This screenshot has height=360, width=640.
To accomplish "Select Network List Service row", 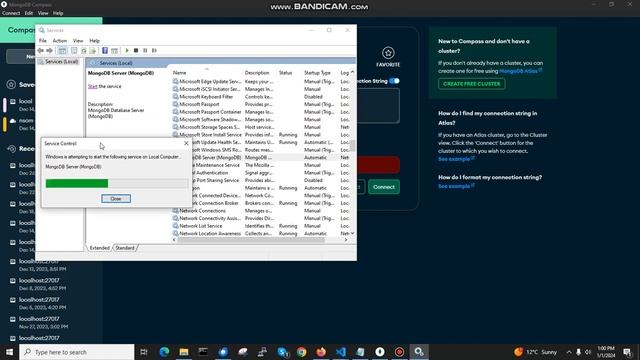I will point(260,226).
